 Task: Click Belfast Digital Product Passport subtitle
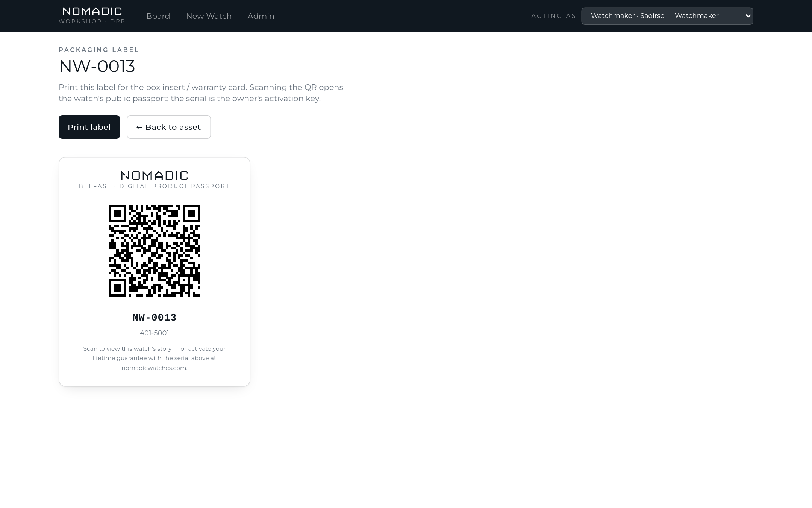pos(155,186)
